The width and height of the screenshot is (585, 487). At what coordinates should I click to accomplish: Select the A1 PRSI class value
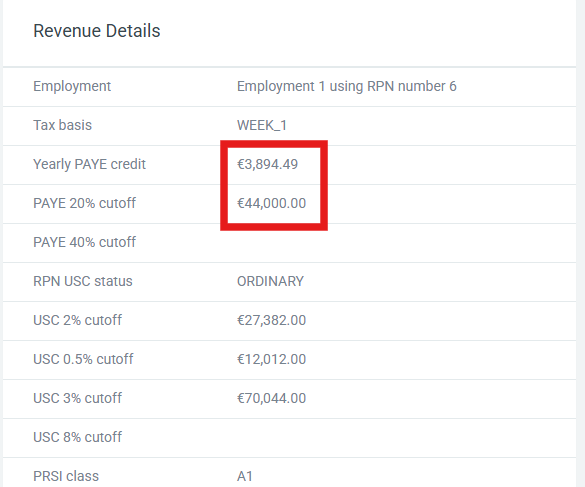click(x=245, y=476)
